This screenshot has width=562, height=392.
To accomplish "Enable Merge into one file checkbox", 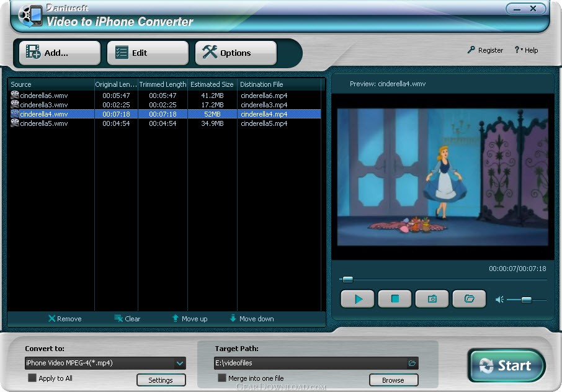I will tap(222, 378).
